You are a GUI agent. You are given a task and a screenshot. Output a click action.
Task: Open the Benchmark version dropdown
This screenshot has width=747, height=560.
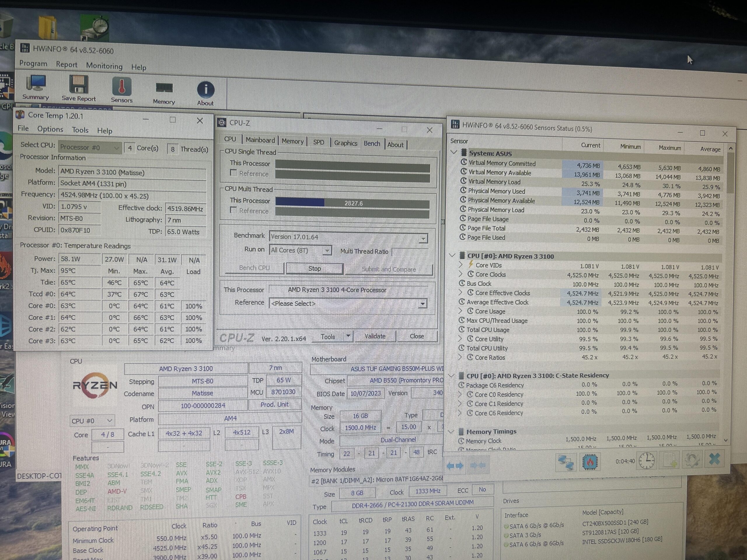(423, 239)
